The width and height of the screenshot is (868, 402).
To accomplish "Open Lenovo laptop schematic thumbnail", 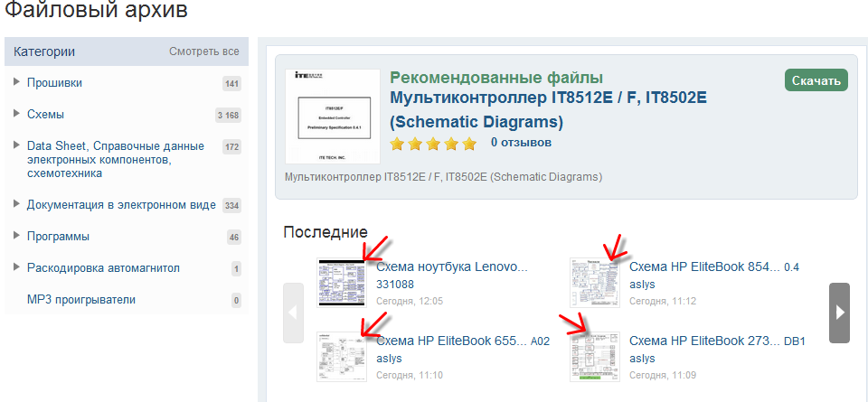I will pyautogui.click(x=342, y=283).
